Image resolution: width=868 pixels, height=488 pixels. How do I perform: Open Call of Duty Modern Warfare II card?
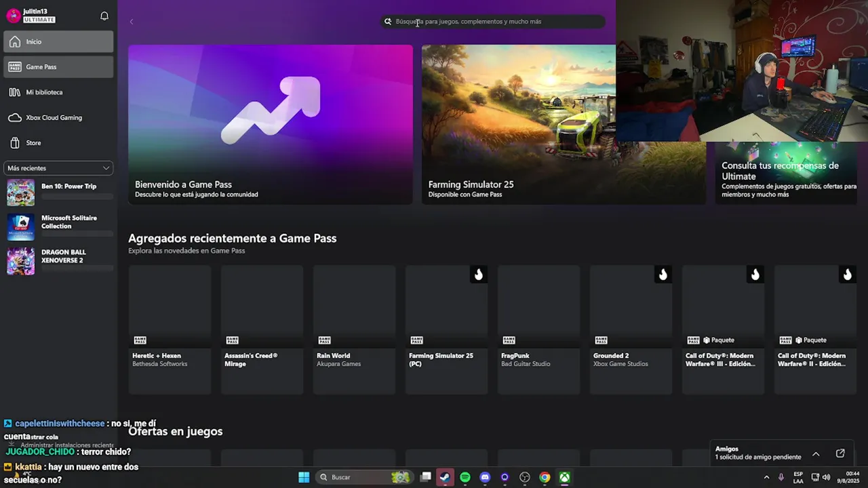click(815, 329)
